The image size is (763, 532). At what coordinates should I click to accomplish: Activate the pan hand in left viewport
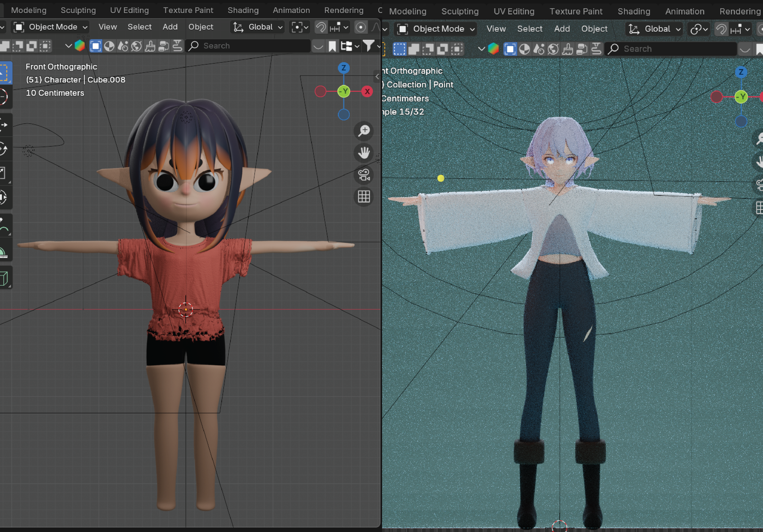coord(364,153)
